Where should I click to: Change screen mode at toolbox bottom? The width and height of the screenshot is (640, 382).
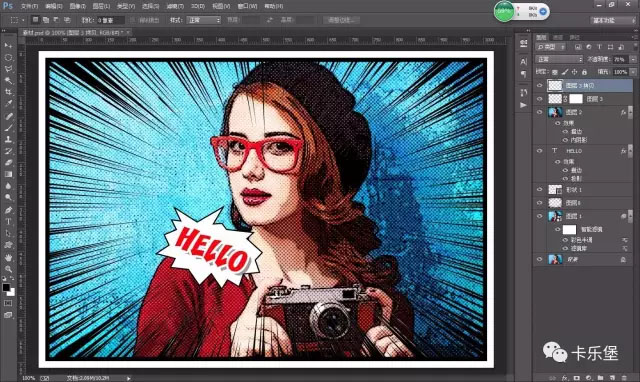[x=8, y=315]
